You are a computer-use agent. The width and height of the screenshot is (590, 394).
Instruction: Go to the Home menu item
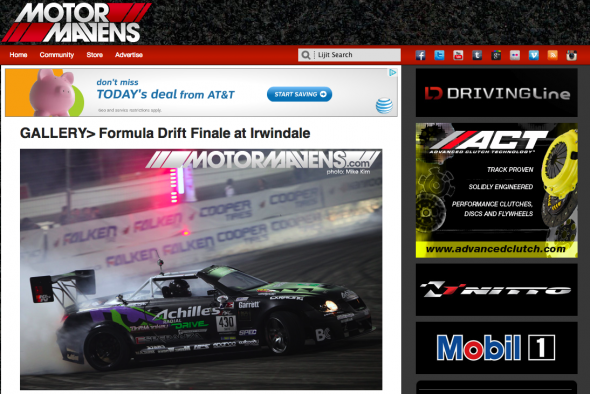[x=18, y=55]
